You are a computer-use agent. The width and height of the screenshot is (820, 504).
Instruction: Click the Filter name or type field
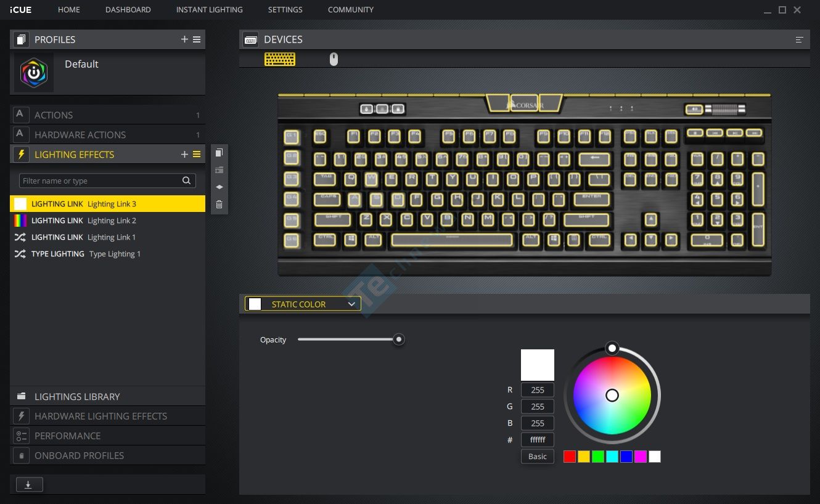(x=107, y=181)
